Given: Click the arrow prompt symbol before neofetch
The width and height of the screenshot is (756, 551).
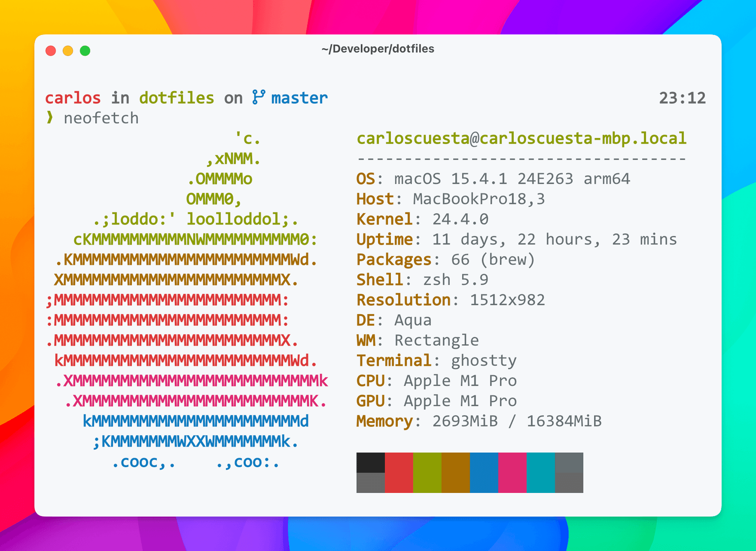Looking at the screenshot, I should [x=50, y=118].
